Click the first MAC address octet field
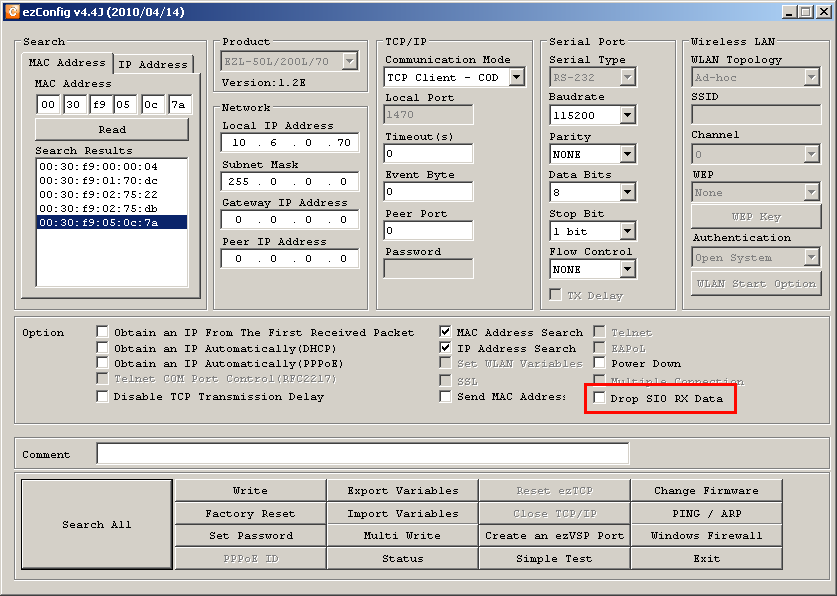 coord(48,105)
